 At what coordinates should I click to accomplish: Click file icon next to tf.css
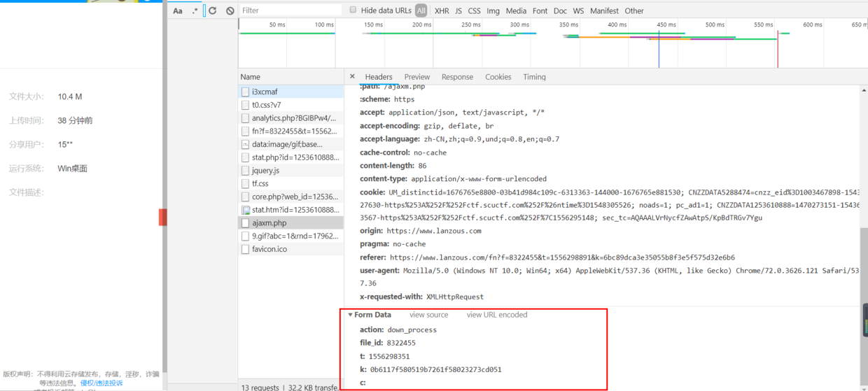point(245,183)
